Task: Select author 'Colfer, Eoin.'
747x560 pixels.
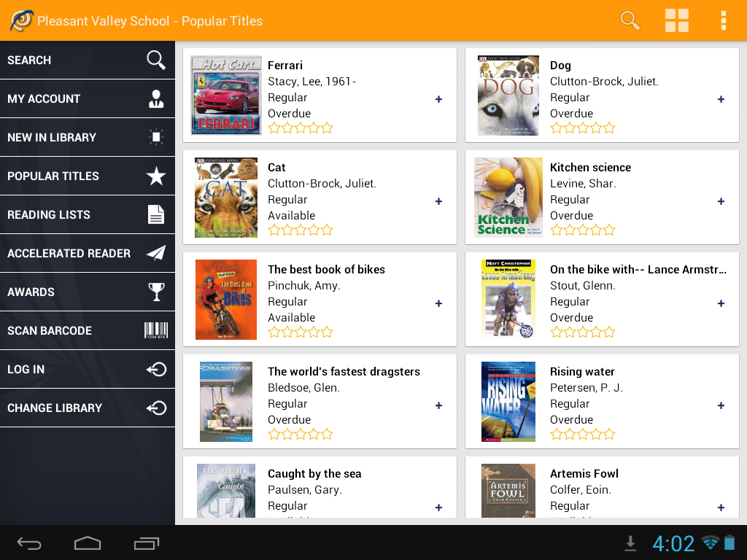Action: [x=580, y=490]
